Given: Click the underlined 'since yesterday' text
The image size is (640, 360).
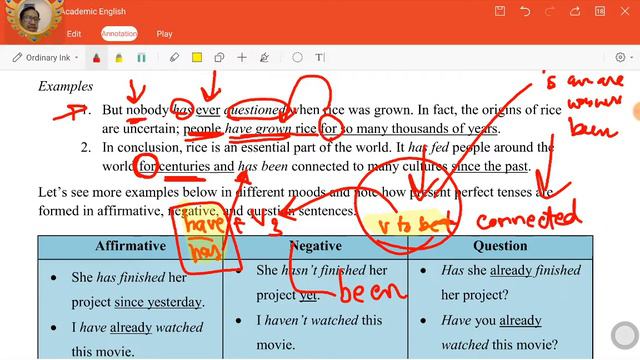Looking at the screenshot, I should [158, 302].
